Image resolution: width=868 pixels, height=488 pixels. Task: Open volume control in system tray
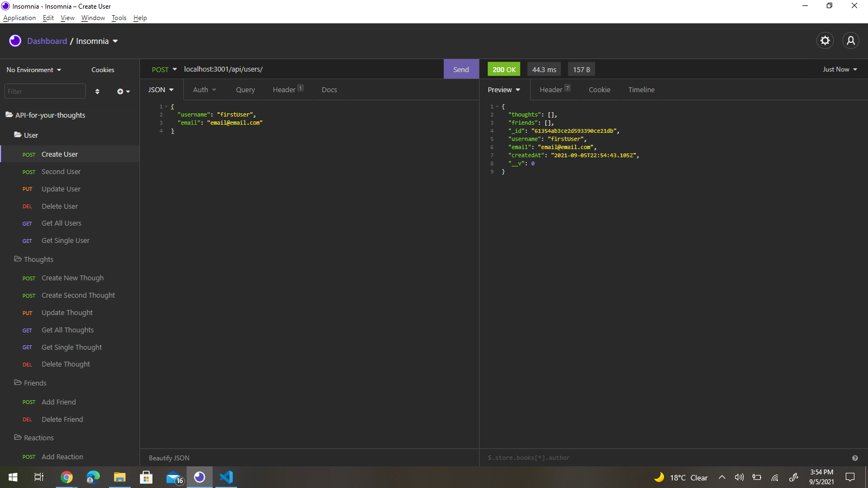click(x=739, y=477)
